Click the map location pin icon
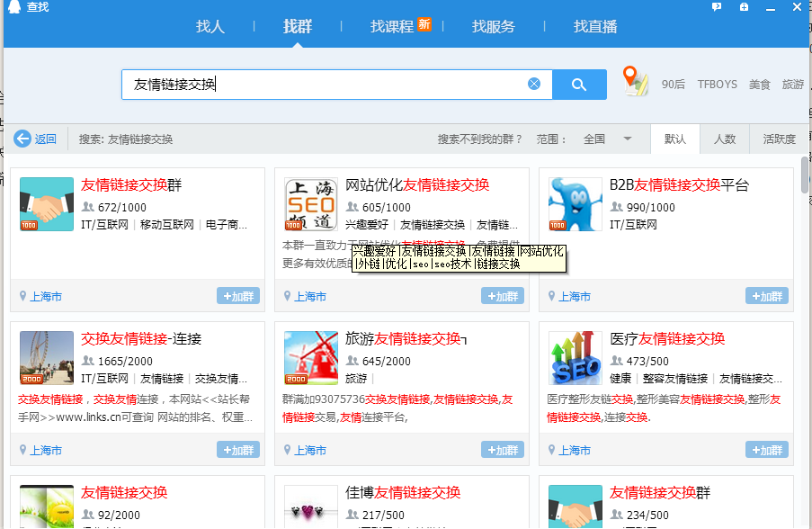Image resolution: width=812 pixels, height=529 pixels. click(636, 81)
